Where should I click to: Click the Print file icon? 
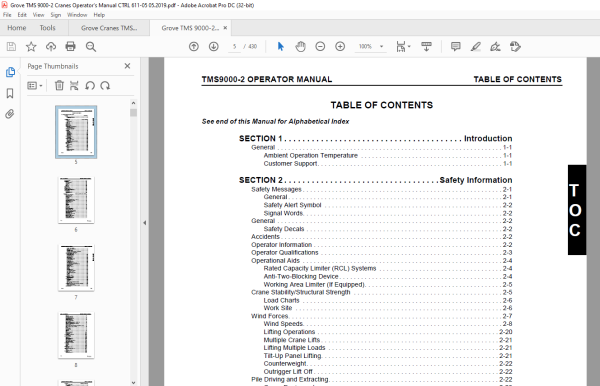(x=70, y=47)
